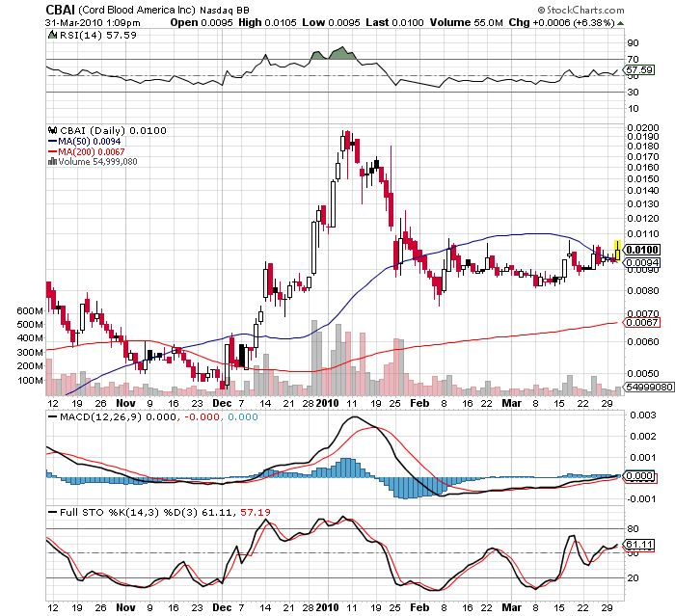Click the 57.59 RSI value tag on right axis
Screen dimensions: 675x616
point(639,69)
